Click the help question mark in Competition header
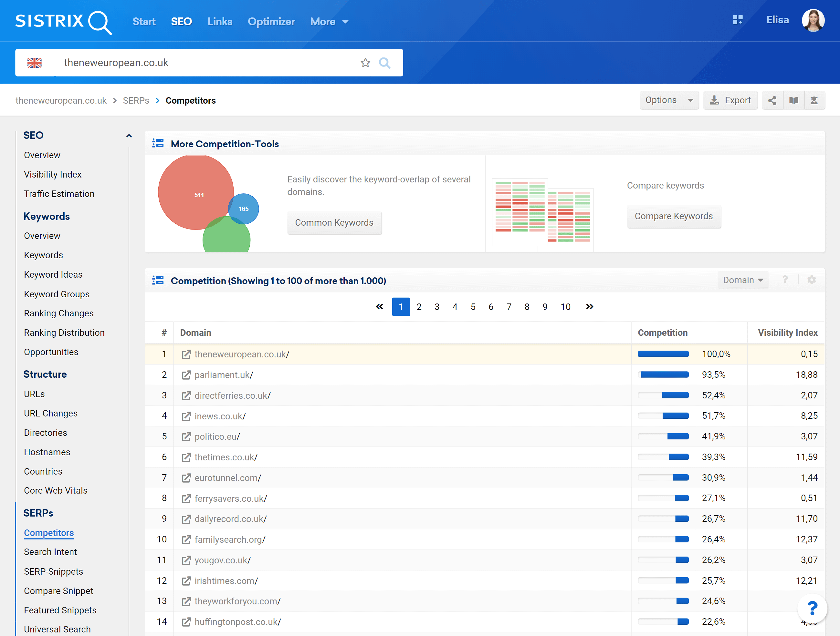The width and height of the screenshot is (840, 636). point(785,280)
